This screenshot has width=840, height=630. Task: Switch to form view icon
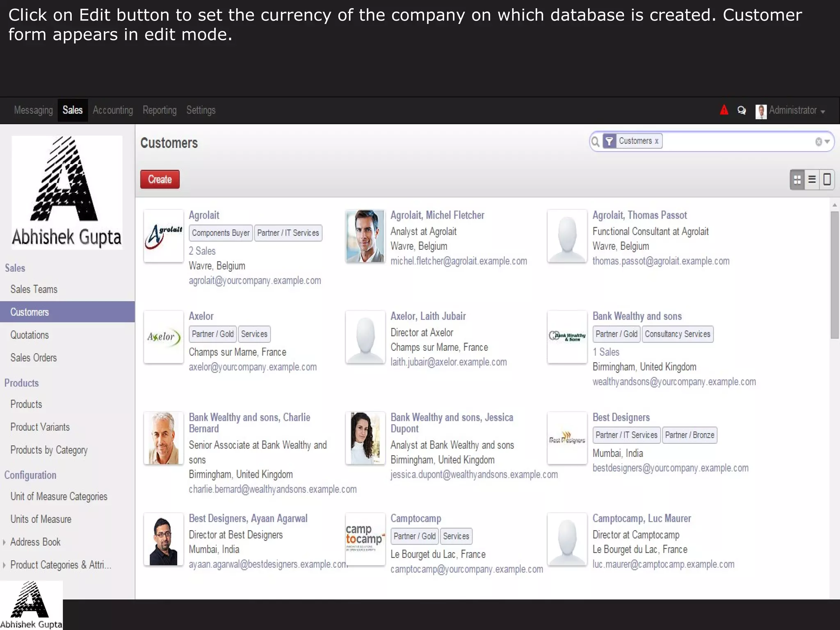[x=827, y=180]
